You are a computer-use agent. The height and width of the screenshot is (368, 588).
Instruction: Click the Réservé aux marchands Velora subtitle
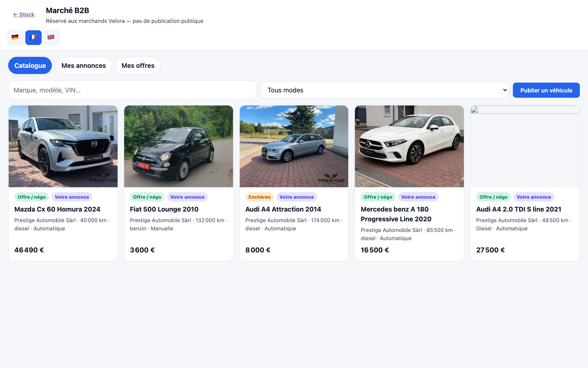(124, 21)
